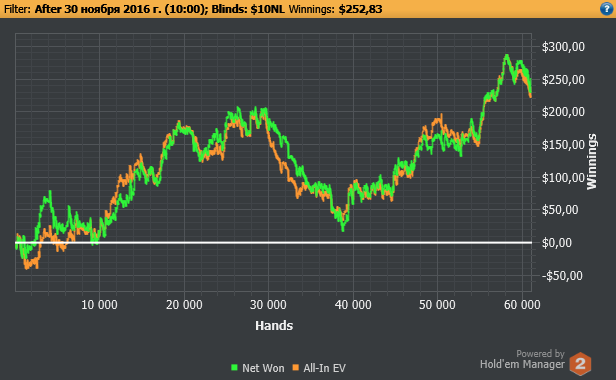Viewport: 616px width, 380px height.
Task: Click the Winnings $252,83 value in header
Action: 360,9
